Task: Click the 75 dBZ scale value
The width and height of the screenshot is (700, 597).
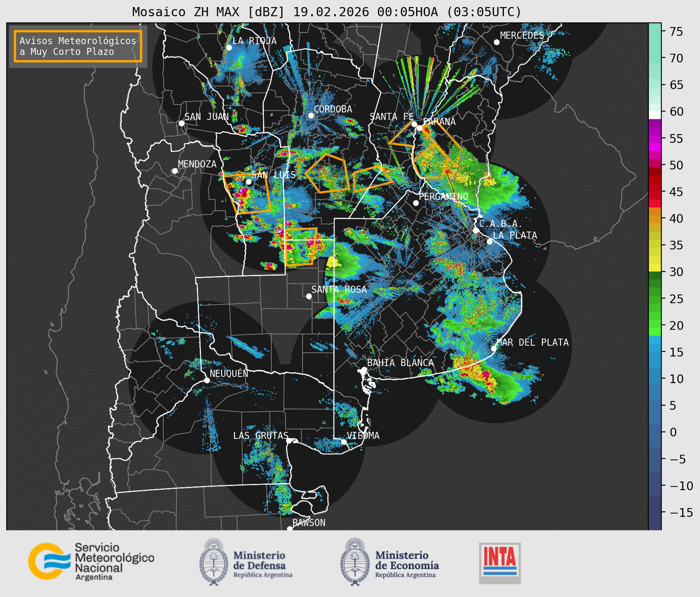Action: pyautogui.click(x=676, y=32)
